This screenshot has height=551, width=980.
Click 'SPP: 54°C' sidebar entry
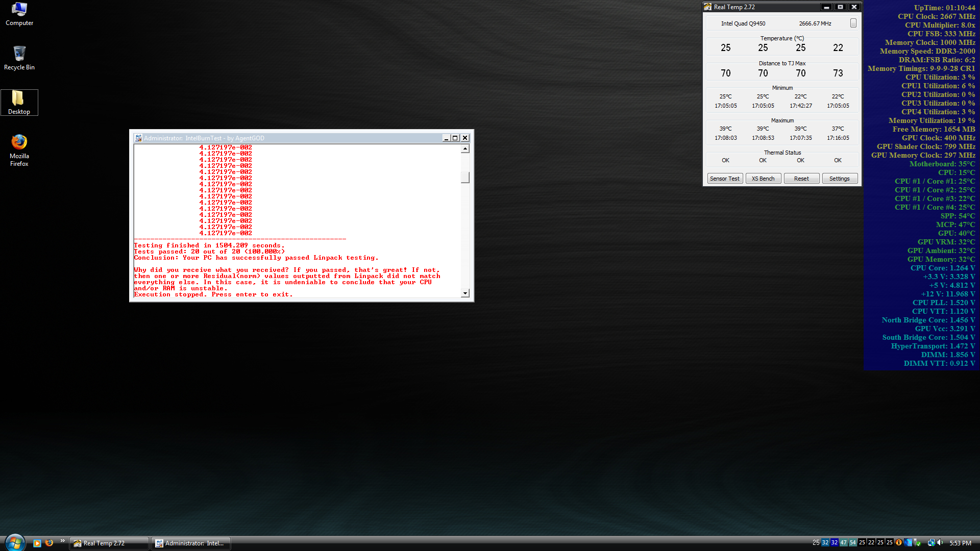958,216
